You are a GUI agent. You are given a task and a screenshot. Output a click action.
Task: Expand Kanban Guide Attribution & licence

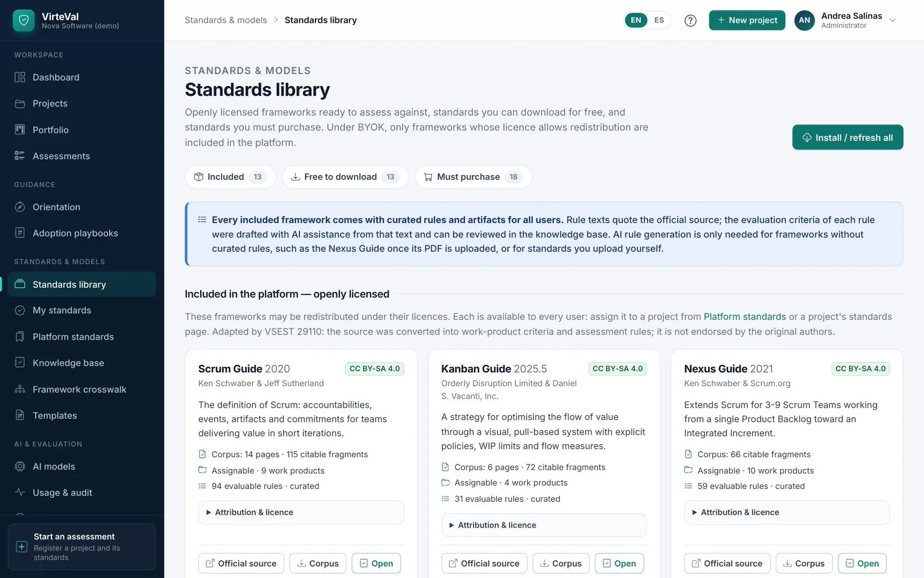544,525
